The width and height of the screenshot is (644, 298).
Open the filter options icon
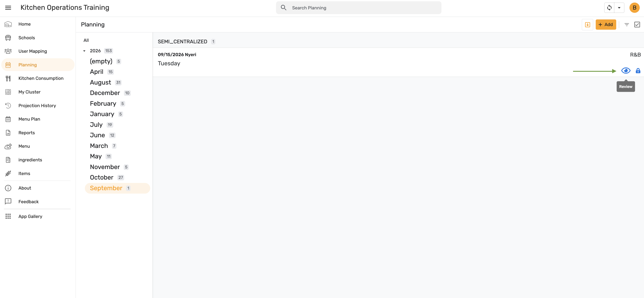pyautogui.click(x=626, y=25)
